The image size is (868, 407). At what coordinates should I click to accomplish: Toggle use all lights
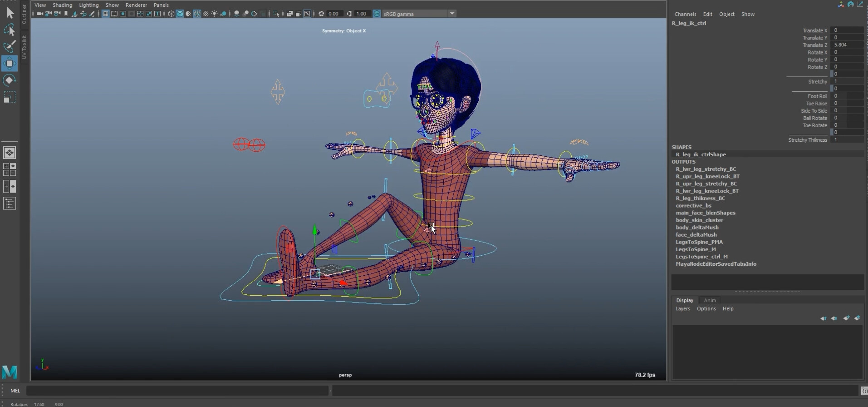214,14
